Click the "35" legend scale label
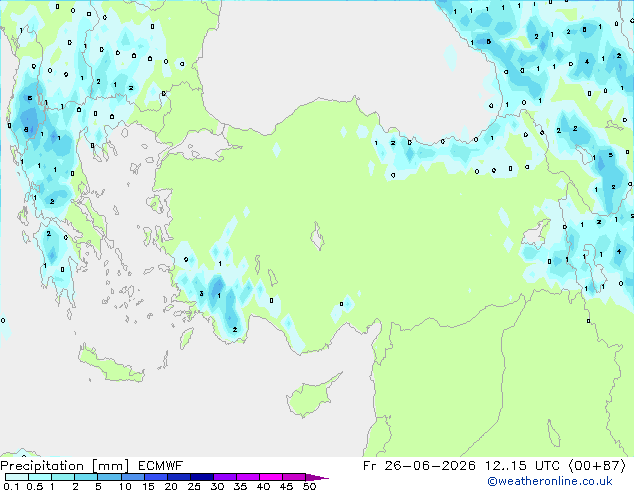 click(240, 486)
